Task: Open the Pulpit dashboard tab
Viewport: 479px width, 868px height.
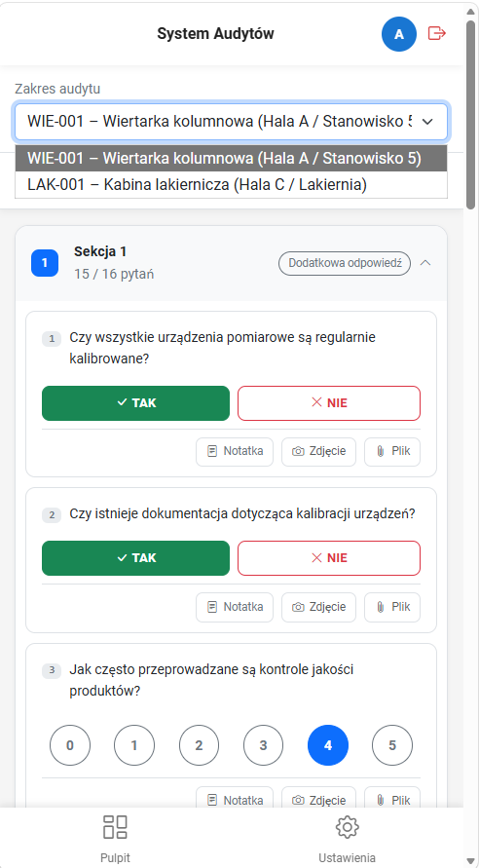Action: click(x=115, y=838)
